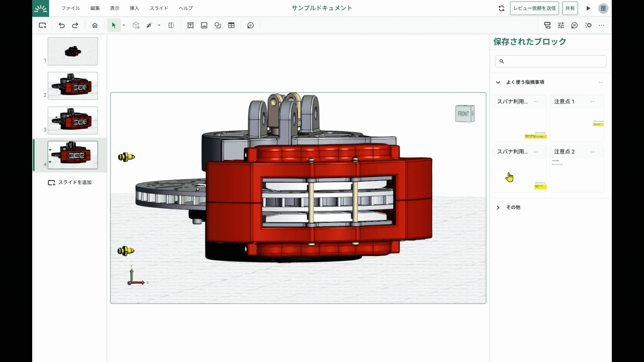Click the undo arrow in toolbar
Screen dimensions: 644x362
[61, 25]
